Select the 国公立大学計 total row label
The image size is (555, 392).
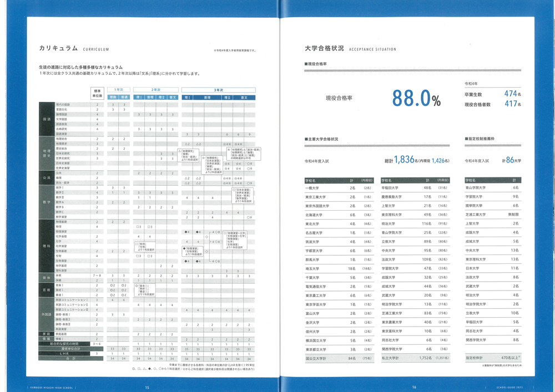click(316, 358)
